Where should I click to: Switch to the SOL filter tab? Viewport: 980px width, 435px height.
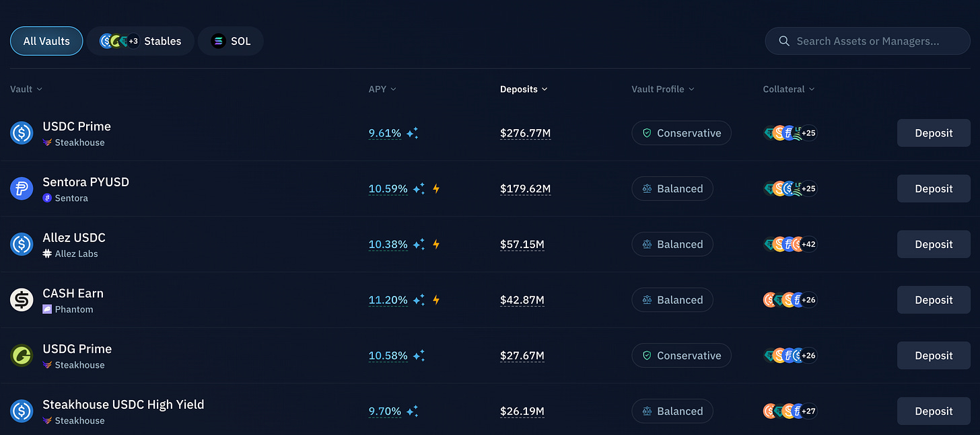(x=230, y=41)
